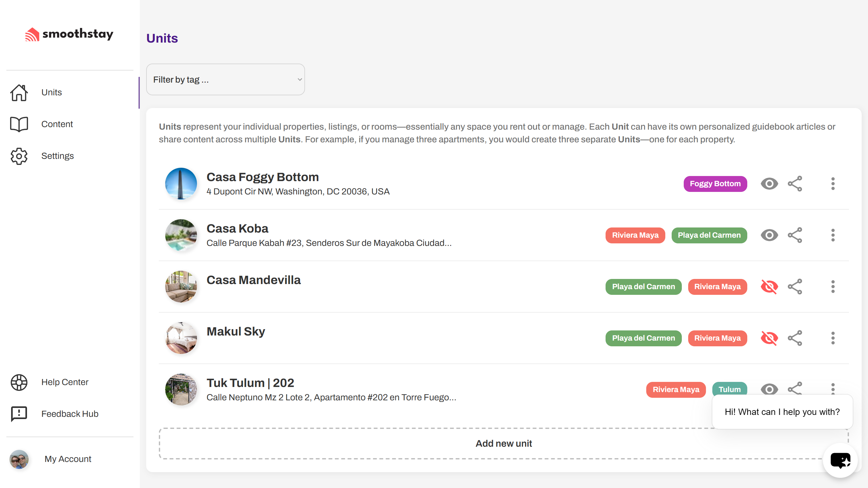Unhide the Casa Mandevilla unit
Image resolution: width=868 pixels, height=488 pixels.
(769, 287)
